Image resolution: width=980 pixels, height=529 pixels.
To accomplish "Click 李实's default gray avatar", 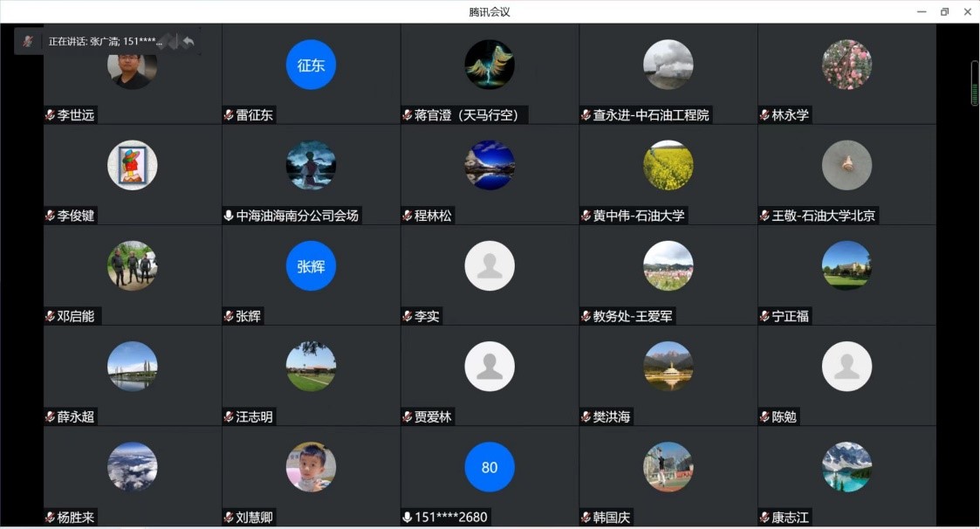I will (x=490, y=266).
